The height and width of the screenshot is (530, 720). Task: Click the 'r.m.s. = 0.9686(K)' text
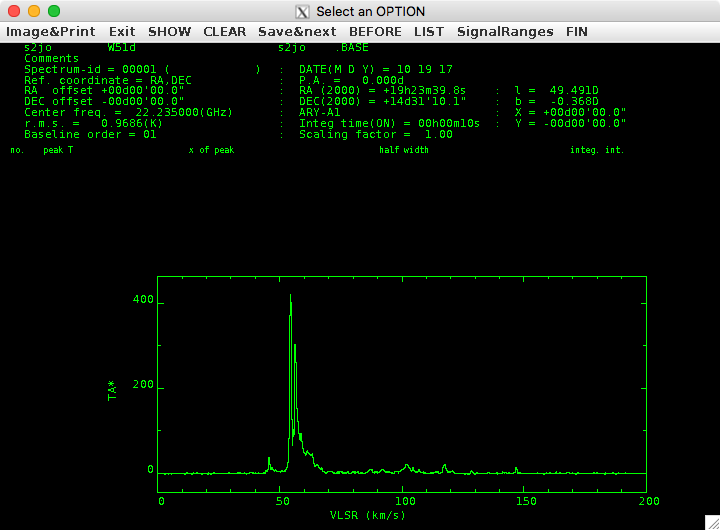(93, 124)
